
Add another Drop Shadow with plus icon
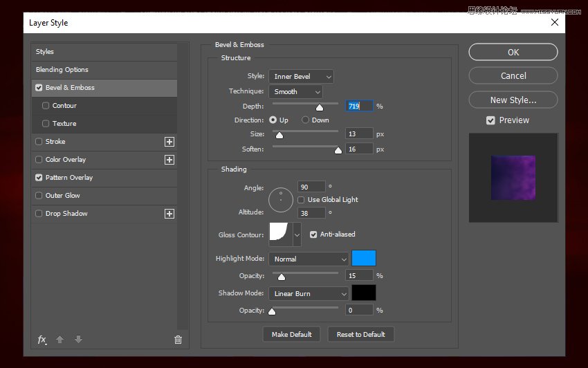(169, 214)
